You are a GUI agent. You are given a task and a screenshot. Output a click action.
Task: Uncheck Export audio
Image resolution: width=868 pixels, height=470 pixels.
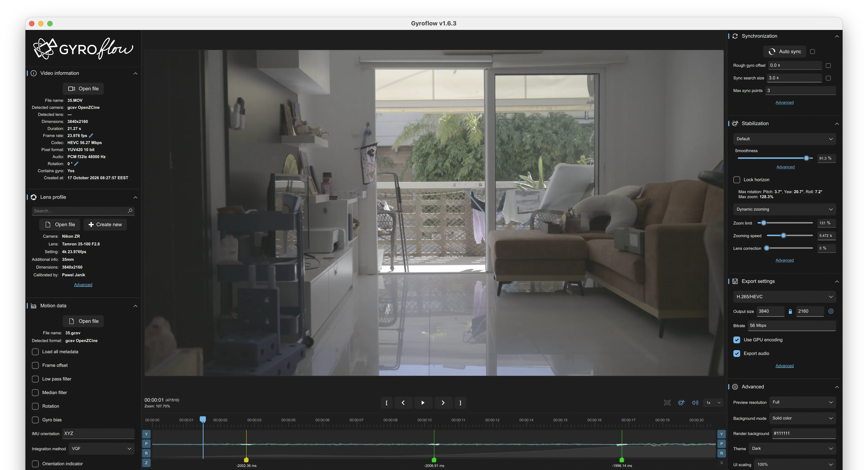(737, 353)
